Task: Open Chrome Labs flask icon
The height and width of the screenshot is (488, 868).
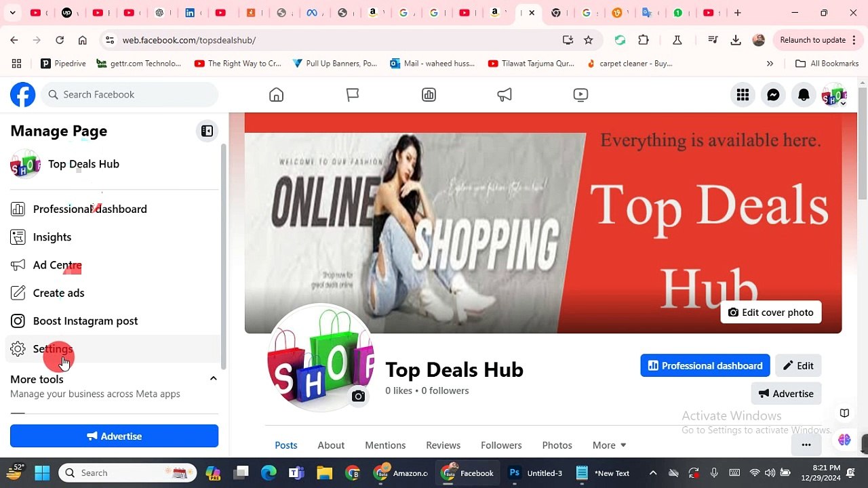Action: click(677, 40)
